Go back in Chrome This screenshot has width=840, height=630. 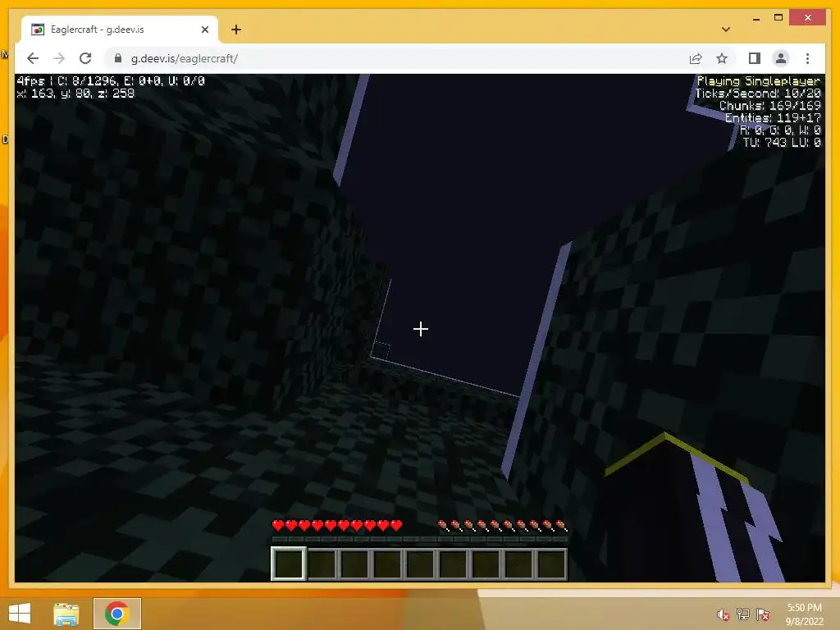point(33,58)
